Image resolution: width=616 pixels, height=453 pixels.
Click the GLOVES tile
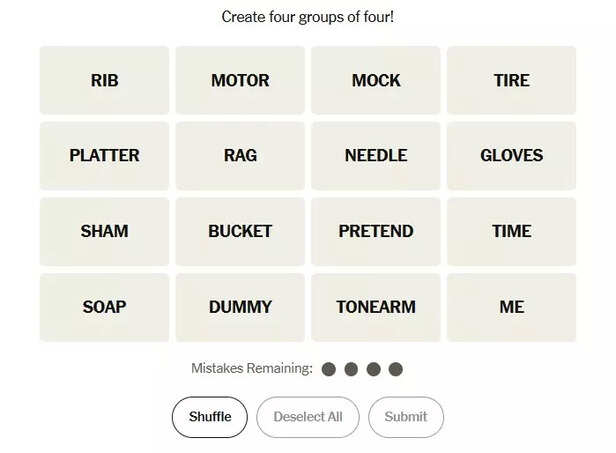[511, 155]
